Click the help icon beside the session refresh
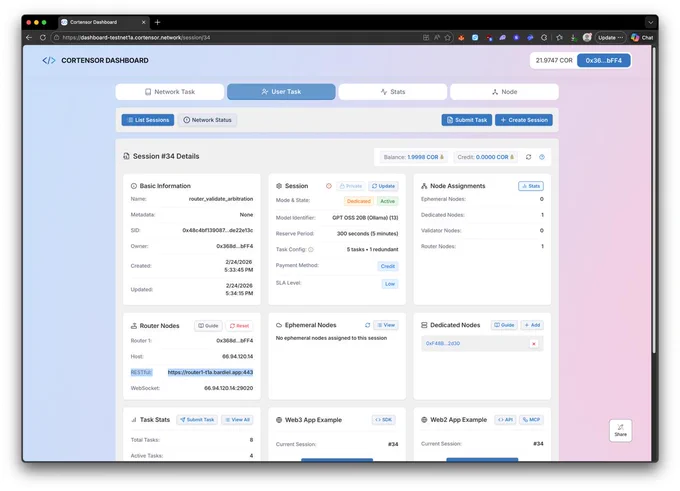The width and height of the screenshot is (680, 491). pos(542,157)
